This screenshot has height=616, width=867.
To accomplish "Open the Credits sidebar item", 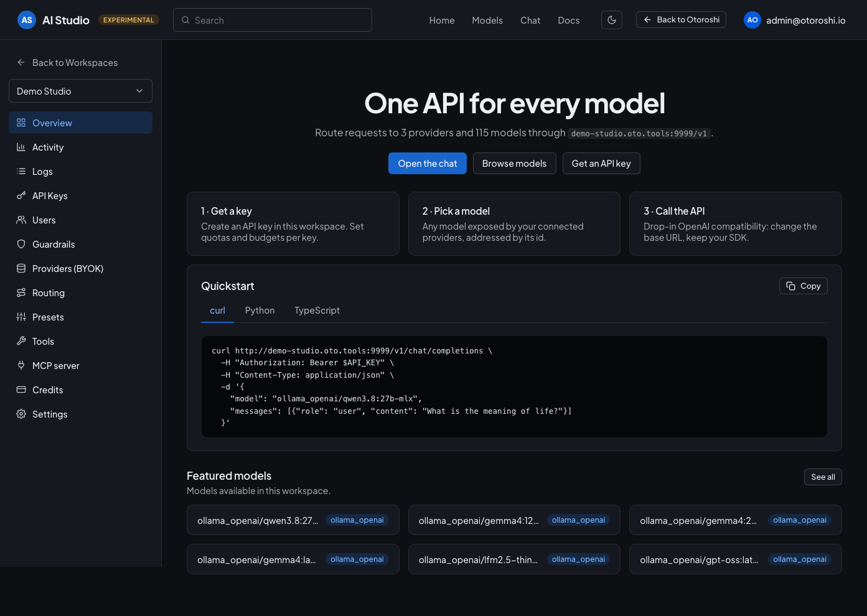I will click(80, 390).
